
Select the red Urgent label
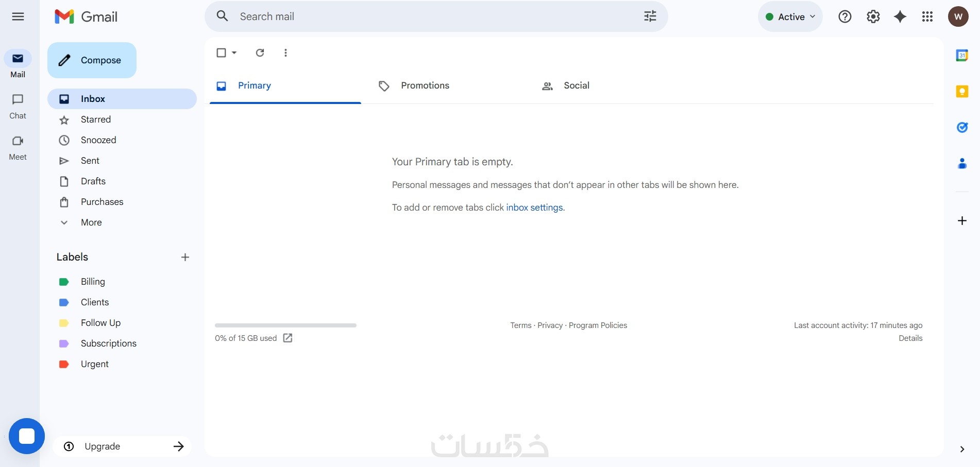pyautogui.click(x=95, y=364)
